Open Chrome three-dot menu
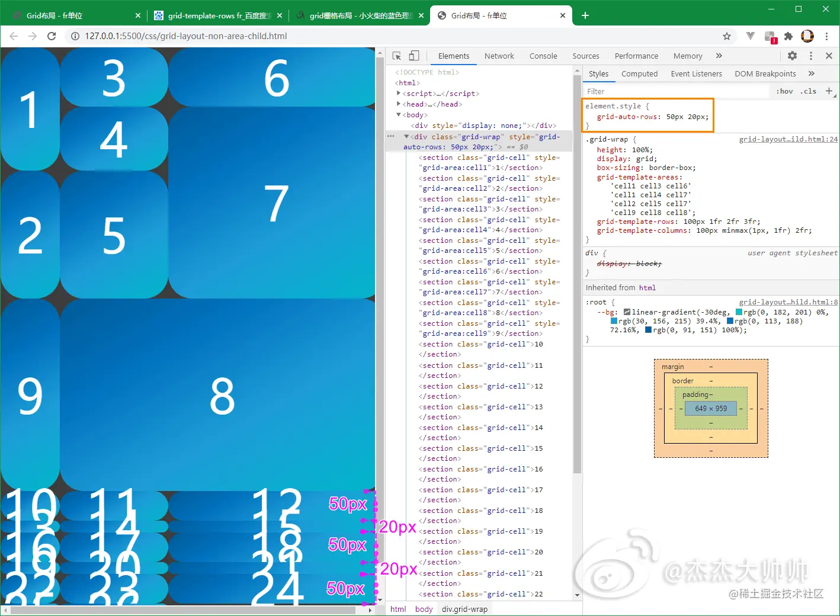The image size is (840, 616). tap(827, 36)
